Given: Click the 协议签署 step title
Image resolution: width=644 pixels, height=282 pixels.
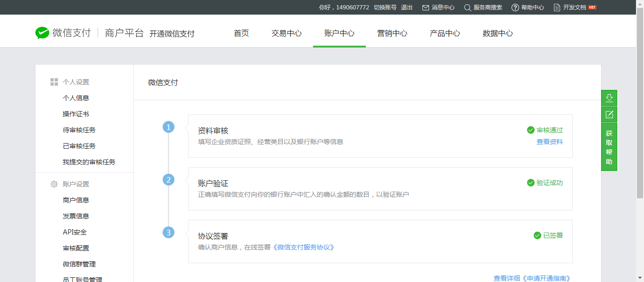Looking at the screenshot, I should tap(213, 236).
